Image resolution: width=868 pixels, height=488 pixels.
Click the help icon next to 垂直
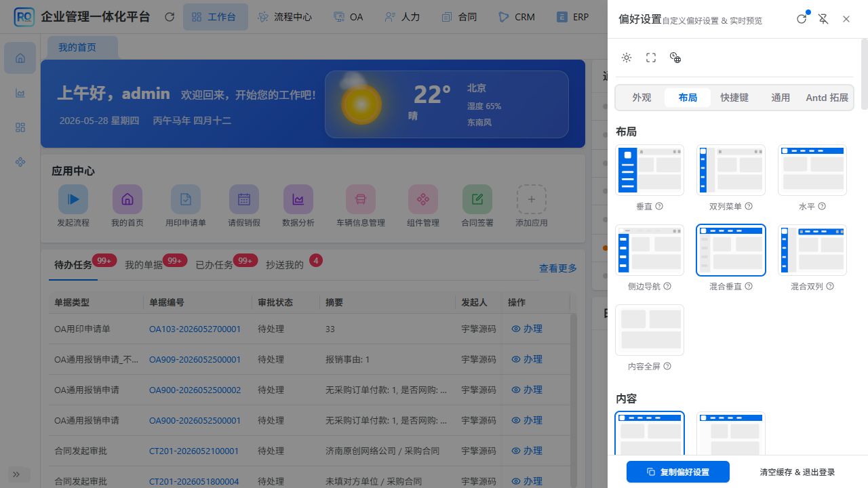pyautogui.click(x=659, y=206)
